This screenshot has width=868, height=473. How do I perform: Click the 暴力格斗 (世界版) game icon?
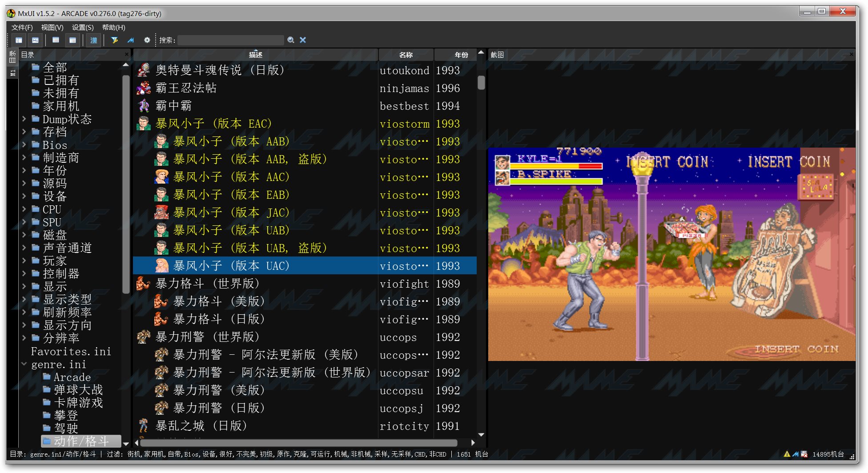(144, 284)
